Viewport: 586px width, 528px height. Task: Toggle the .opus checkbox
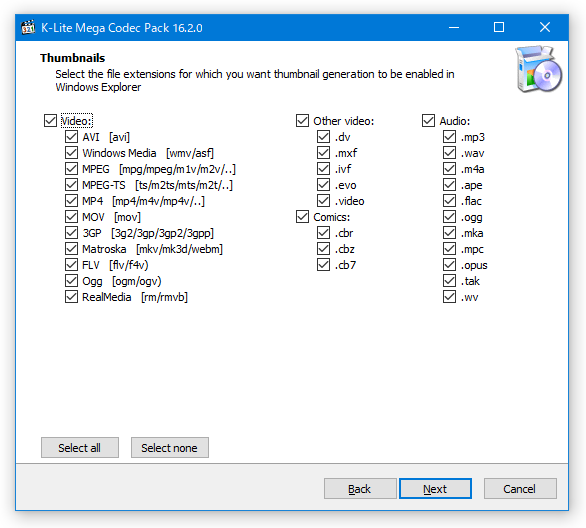tap(450, 265)
